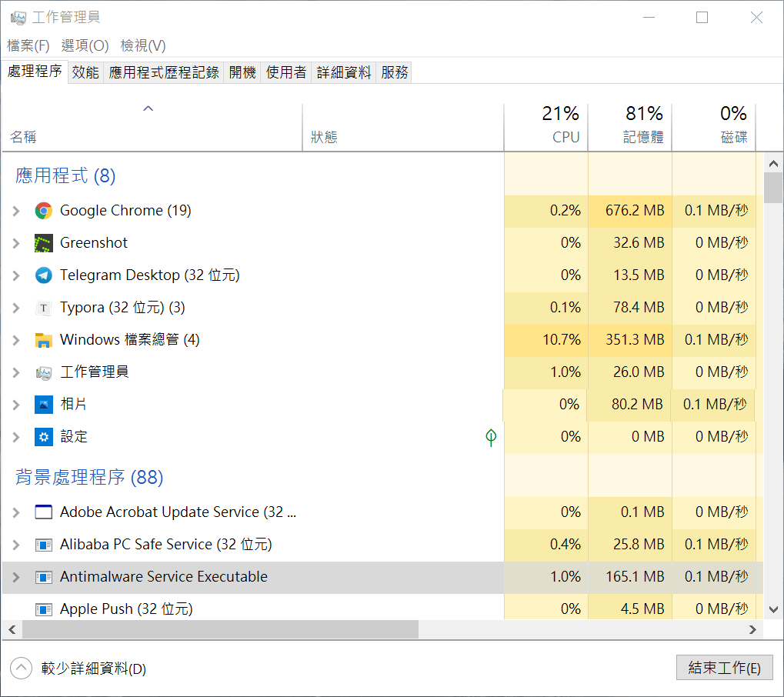784x697 pixels.
Task: Switch to the 使用者 tab
Action: click(286, 72)
